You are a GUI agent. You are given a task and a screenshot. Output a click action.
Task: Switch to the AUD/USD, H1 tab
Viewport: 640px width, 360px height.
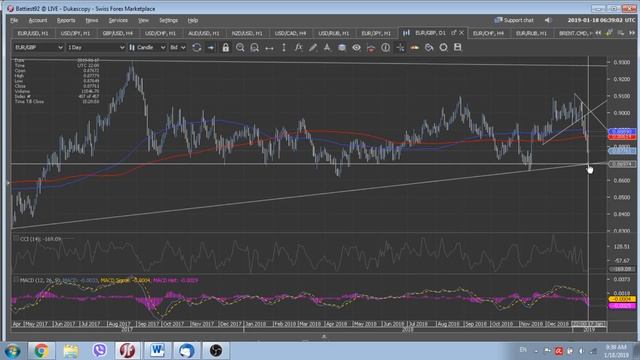pyautogui.click(x=203, y=33)
